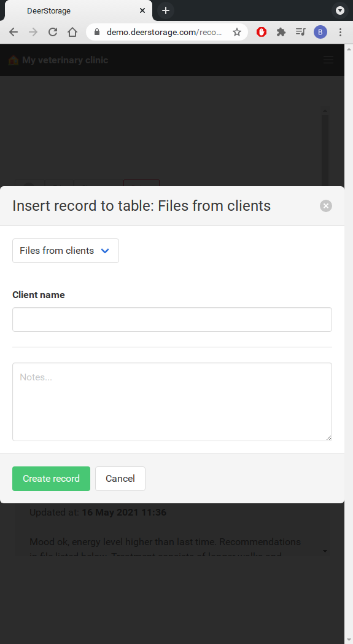Open the media control playlist icon
The image size is (353, 644).
coord(301,32)
